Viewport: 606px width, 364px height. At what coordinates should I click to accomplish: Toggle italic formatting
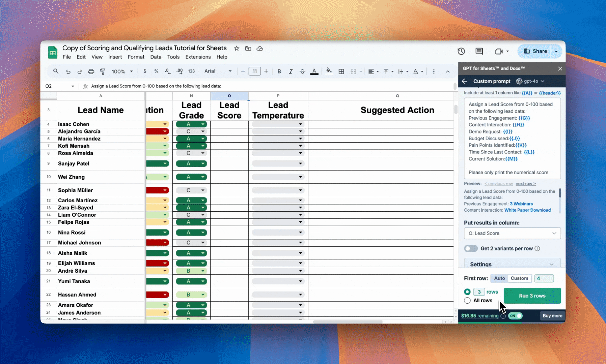pos(291,71)
